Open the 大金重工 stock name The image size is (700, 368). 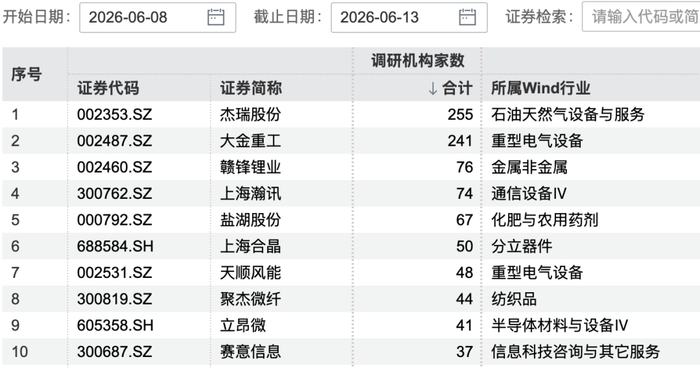coord(250,141)
